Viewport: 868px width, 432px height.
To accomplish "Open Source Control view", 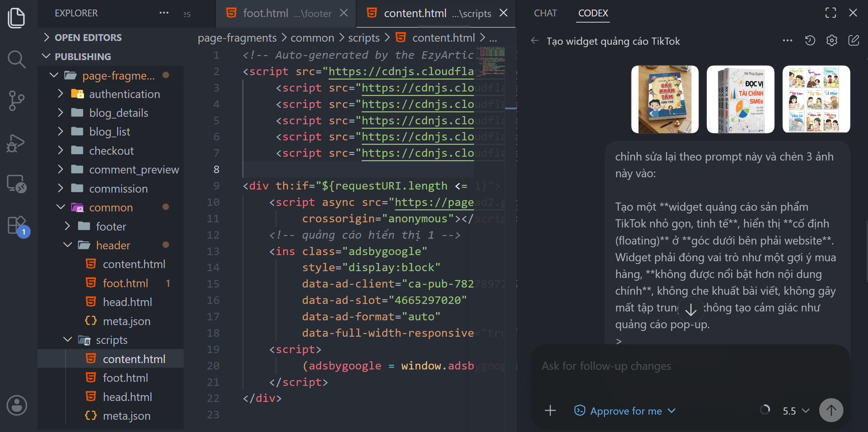I will tap(16, 101).
